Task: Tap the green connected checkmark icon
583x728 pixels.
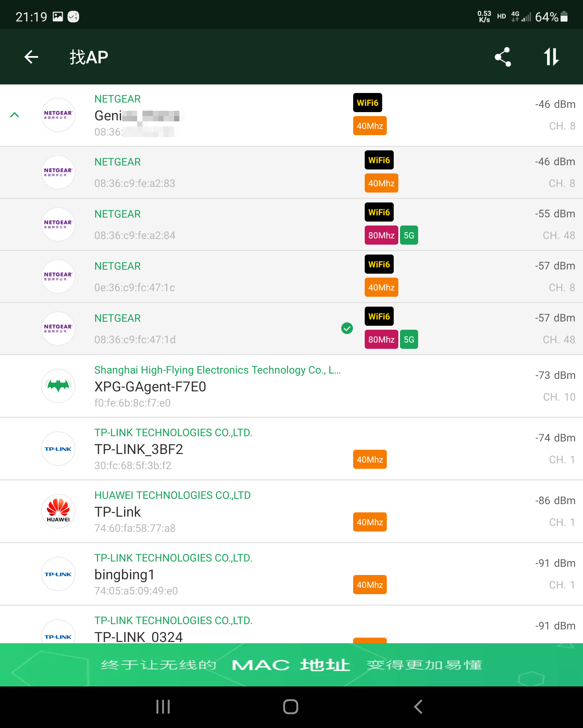Action: click(347, 328)
